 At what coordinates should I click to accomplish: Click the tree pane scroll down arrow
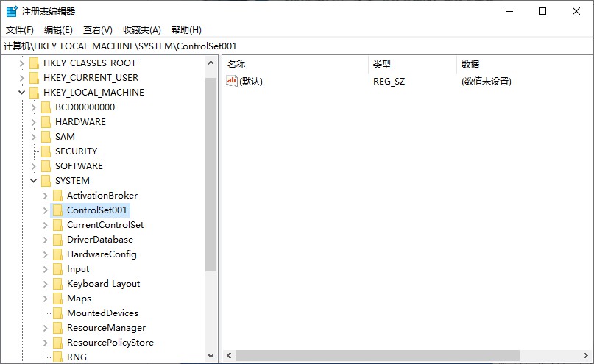click(211, 356)
